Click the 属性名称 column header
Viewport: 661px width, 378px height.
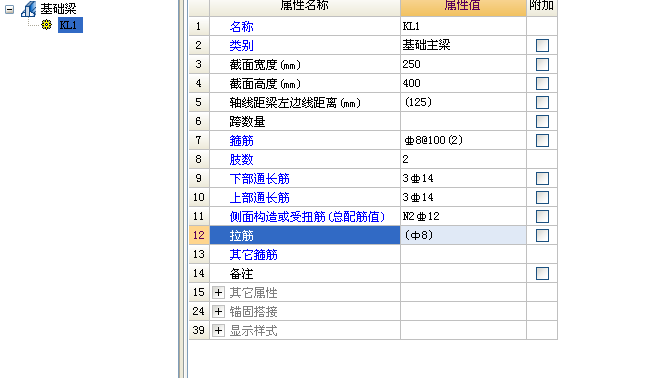(305, 8)
